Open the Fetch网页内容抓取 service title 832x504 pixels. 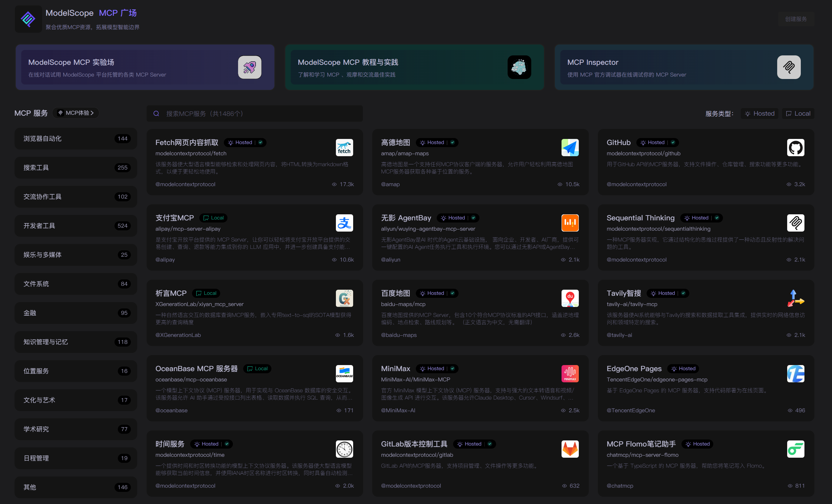click(187, 143)
